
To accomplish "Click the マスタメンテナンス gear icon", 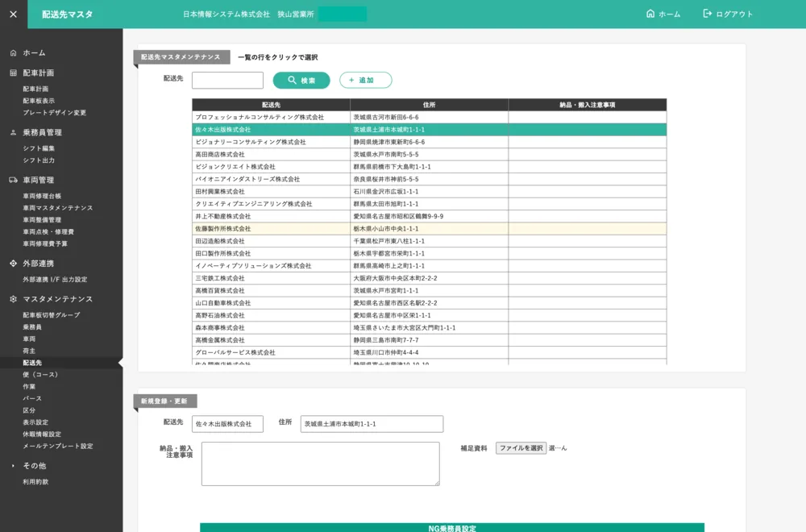I will click(x=13, y=300).
